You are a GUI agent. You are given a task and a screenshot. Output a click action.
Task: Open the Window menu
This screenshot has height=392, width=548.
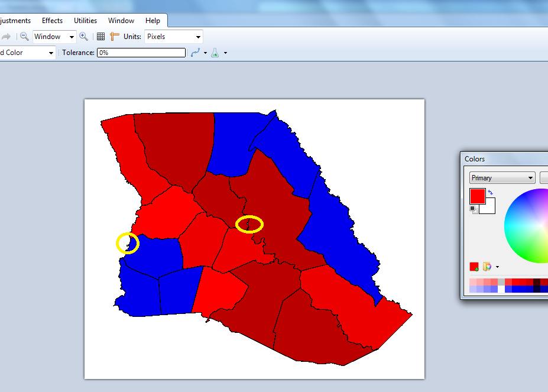(121, 21)
